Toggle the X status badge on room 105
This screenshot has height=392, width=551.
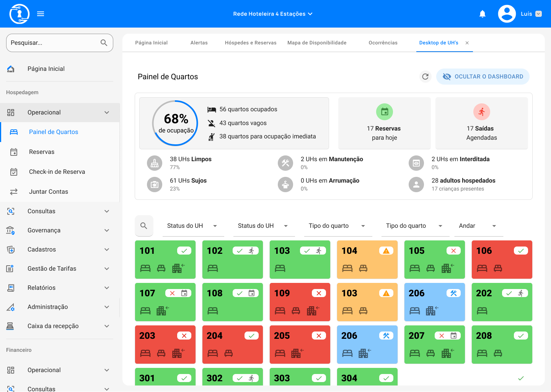(x=453, y=251)
